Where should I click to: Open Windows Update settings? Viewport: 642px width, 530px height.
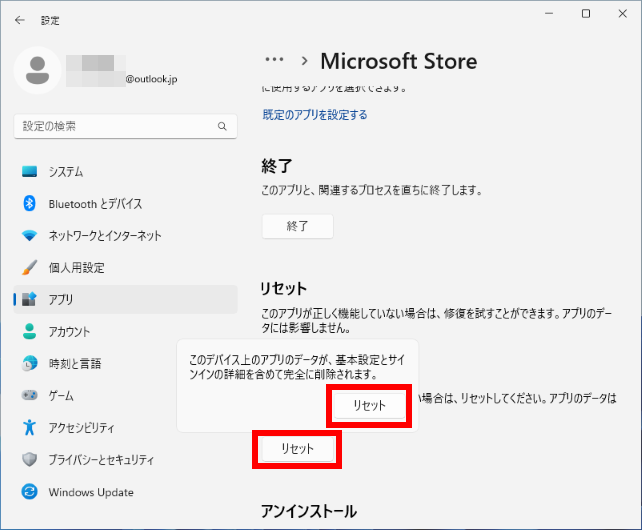coord(125,491)
